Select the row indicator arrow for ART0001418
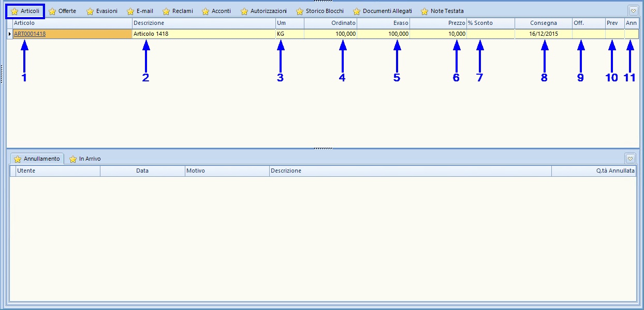 pyautogui.click(x=10, y=34)
